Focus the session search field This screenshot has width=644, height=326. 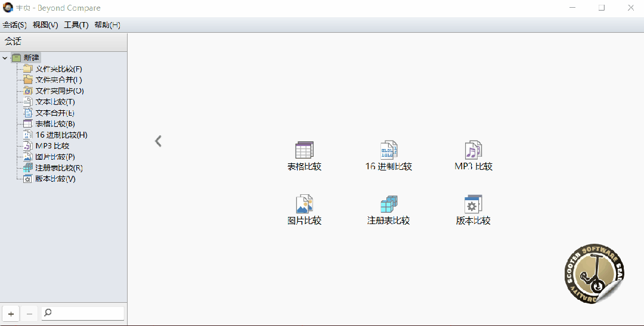[82, 313]
